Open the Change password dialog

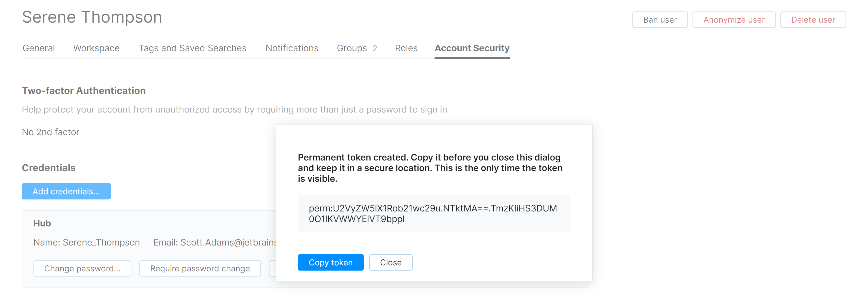pos(82,268)
